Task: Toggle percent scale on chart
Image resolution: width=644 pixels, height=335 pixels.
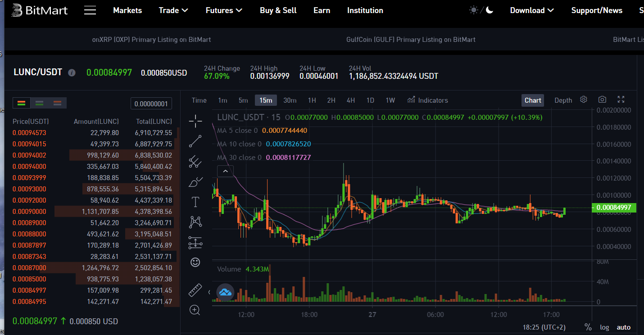Action: tap(588, 327)
